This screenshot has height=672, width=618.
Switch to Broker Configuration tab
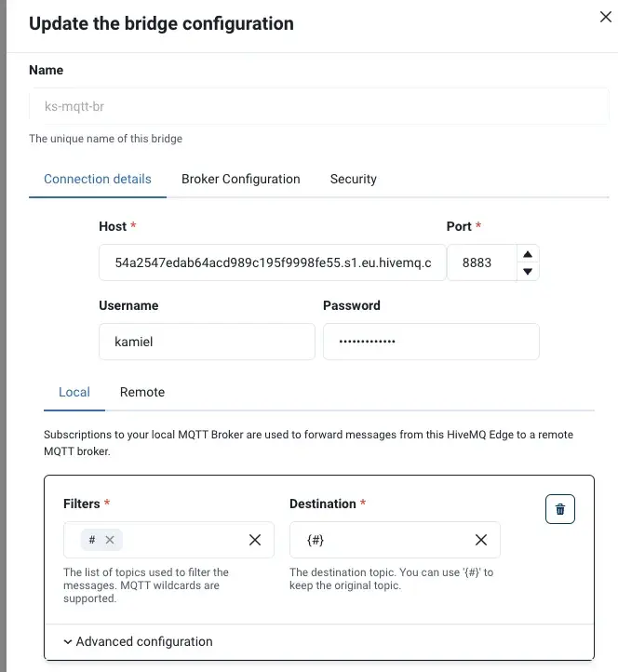point(241,179)
